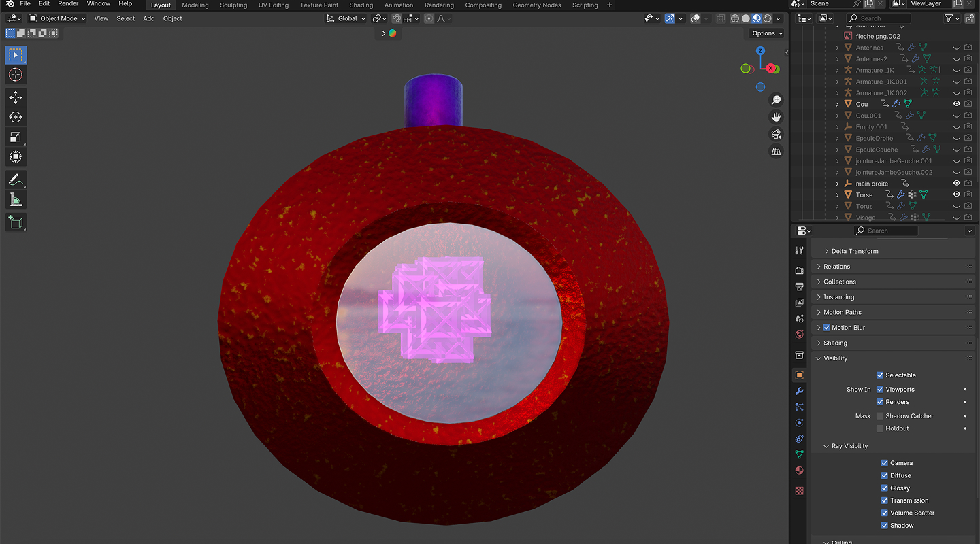Click the properties search field

pos(885,231)
